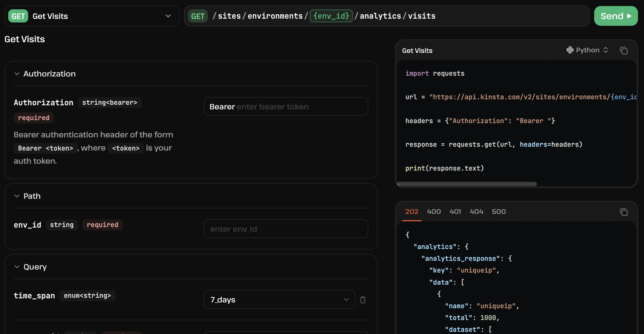The width and height of the screenshot is (644, 334).
Task: Click the enum<string> type label
Action: coord(87,296)
